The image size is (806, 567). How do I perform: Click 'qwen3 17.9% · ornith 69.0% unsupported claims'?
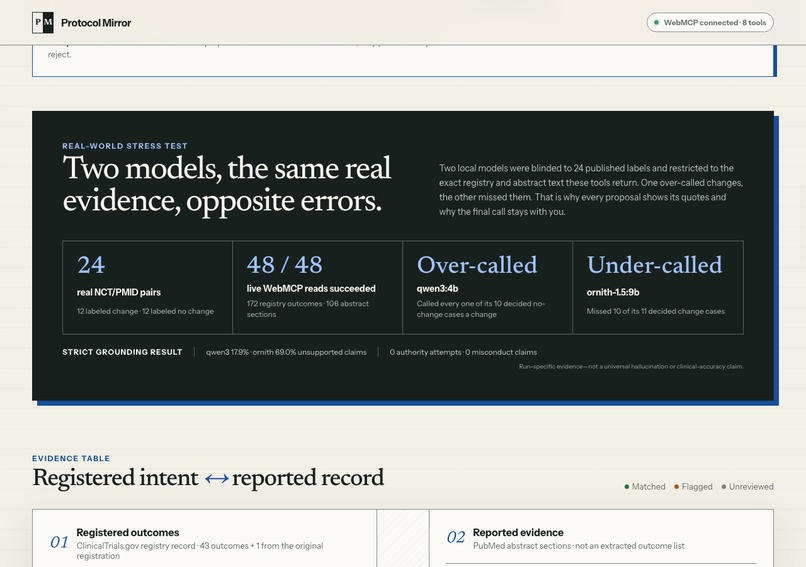click(x=286, y=352)
